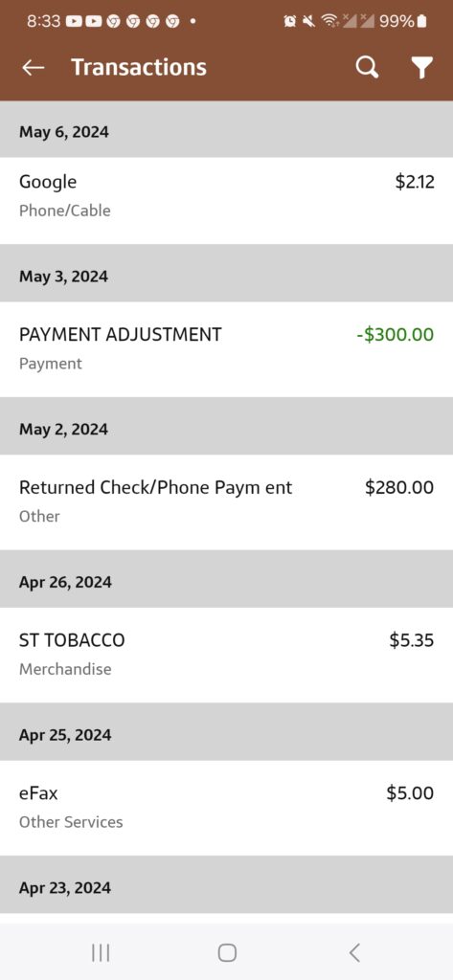453x980 pixels.
Task: Open the ST TOBACCO transaction
Action: [x=226, y=655]
